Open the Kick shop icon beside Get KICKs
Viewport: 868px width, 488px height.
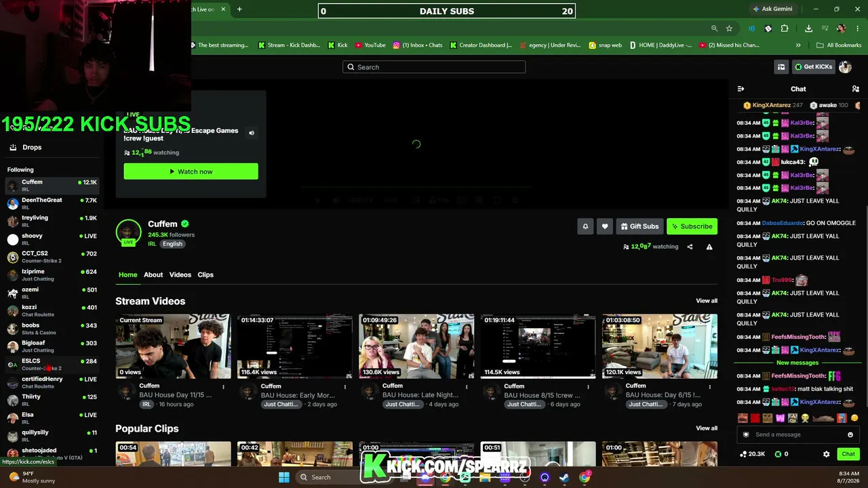pyautogui.click(x=781, y=66)
